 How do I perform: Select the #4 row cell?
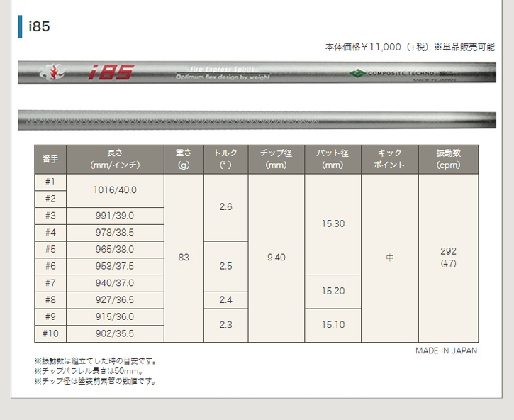coord(50,233)
